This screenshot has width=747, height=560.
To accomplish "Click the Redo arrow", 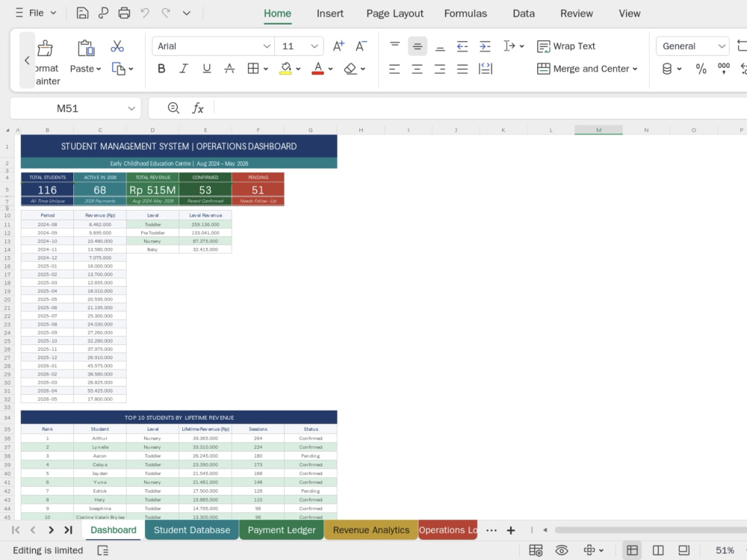I will [x=166, y=13].
